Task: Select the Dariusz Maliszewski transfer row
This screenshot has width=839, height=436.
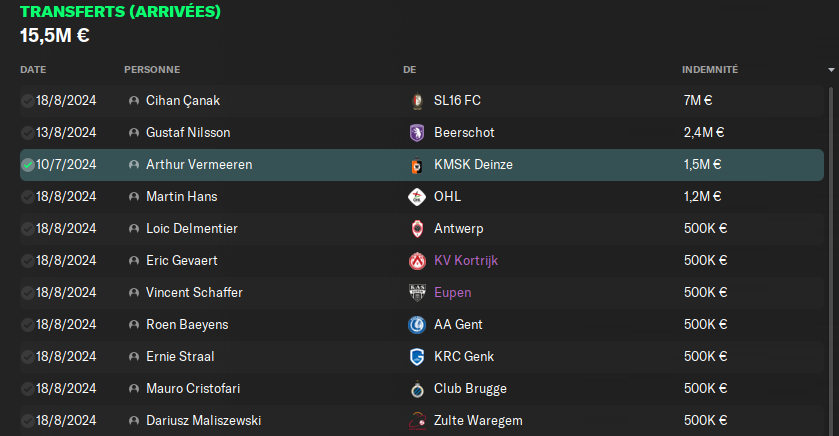Action: (422, 420)
